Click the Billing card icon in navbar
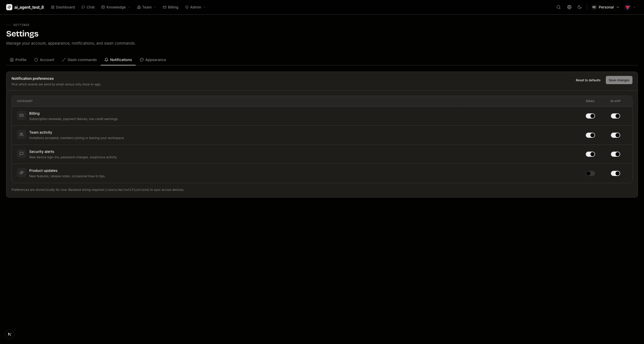The image size is (644, 344). 165,7
